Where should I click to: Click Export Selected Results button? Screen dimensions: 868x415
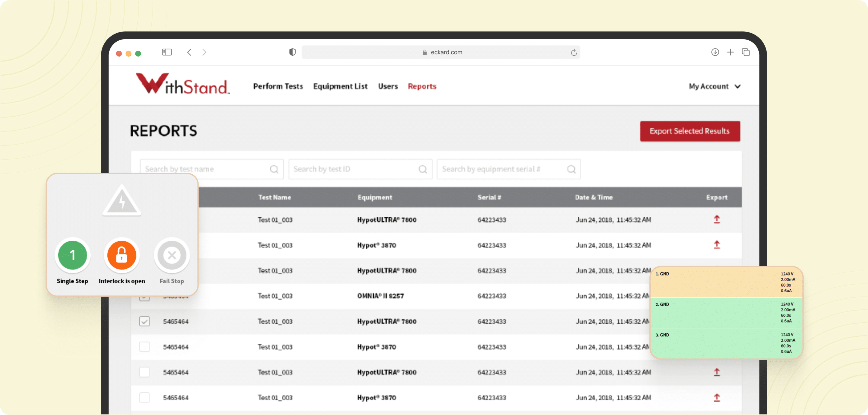pyautogui.click(x=690, y=131)
